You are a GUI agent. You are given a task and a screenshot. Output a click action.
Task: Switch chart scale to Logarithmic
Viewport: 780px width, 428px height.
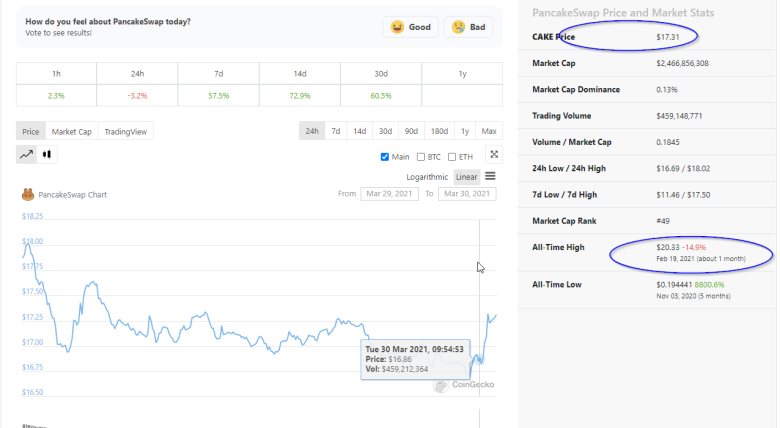coord(441,177)
